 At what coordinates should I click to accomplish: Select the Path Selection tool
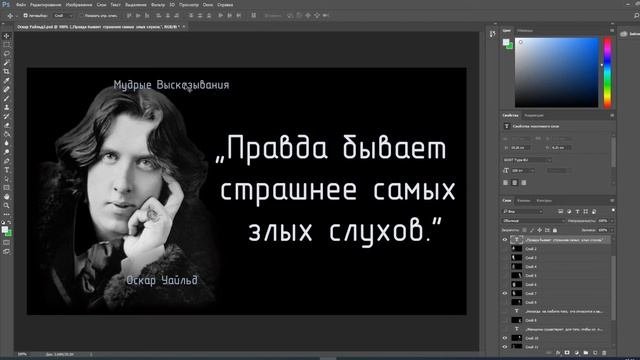tap(7, 179)
